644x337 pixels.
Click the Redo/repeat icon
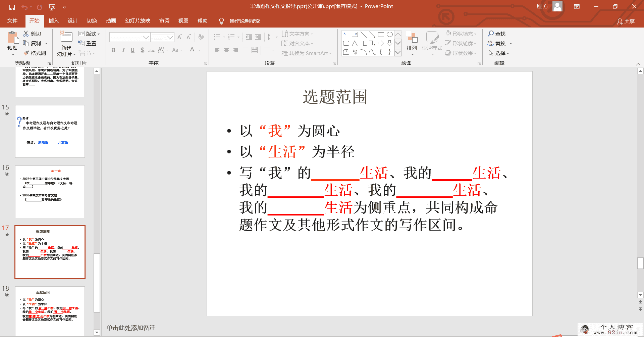click(x=40, y=7)
